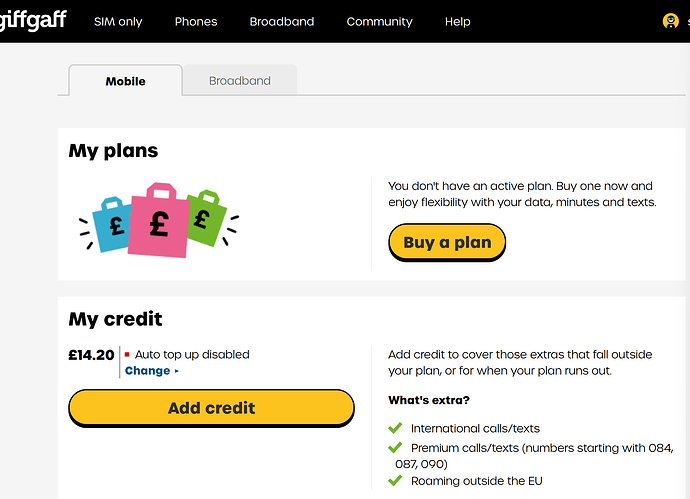Open the Broadband navigation menu item
Image resolution: width=690 pixels, height=499 pixels.
tap(282, 22)
